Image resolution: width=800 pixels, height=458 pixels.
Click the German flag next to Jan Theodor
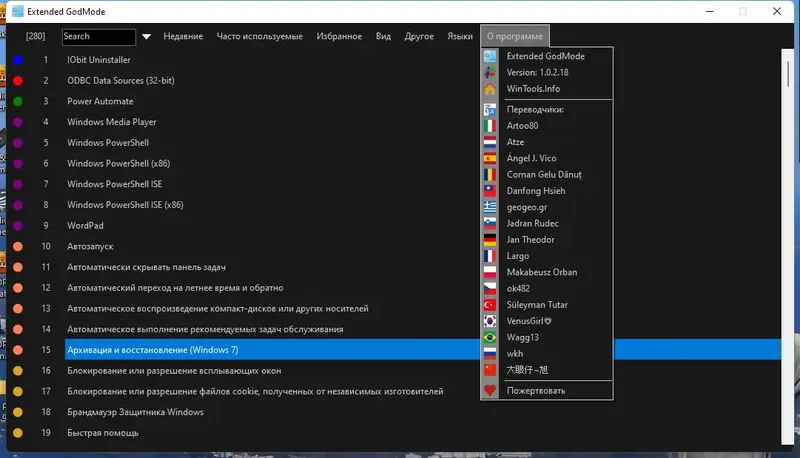490,240
